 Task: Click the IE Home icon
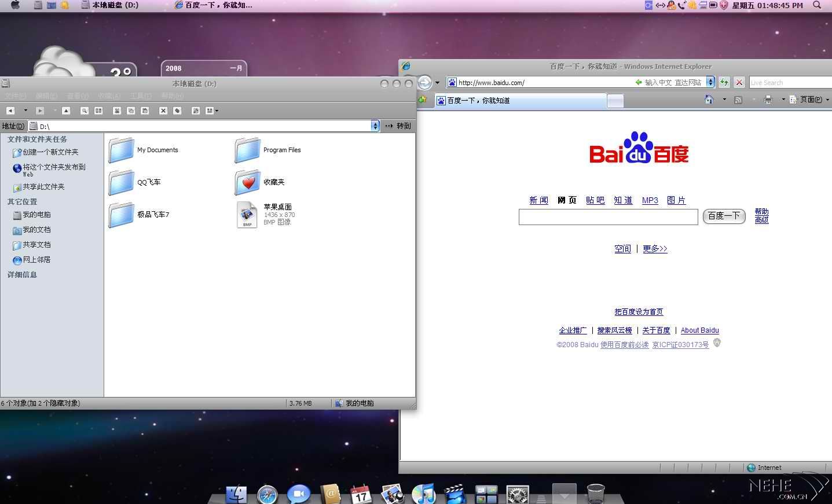pos(709,100)
